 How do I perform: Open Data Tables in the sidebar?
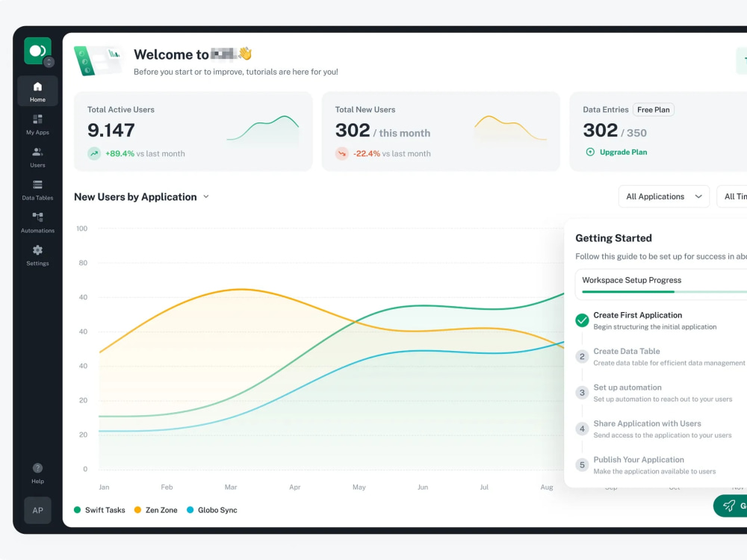(37, 190)
